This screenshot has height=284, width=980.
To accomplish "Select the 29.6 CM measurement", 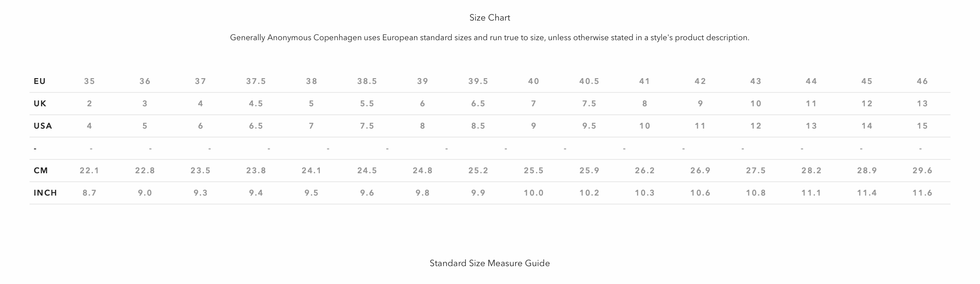I will pos(922,171).
